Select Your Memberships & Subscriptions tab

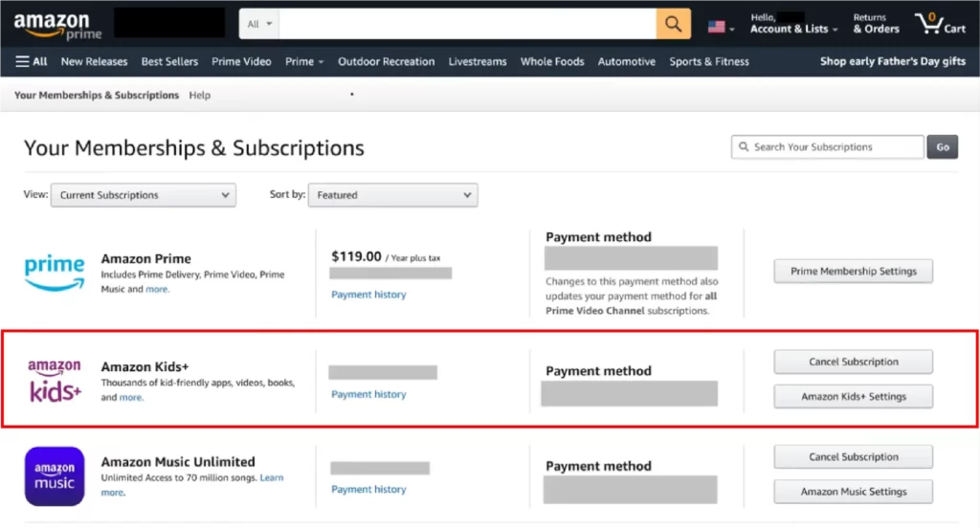tap(97, 95)
